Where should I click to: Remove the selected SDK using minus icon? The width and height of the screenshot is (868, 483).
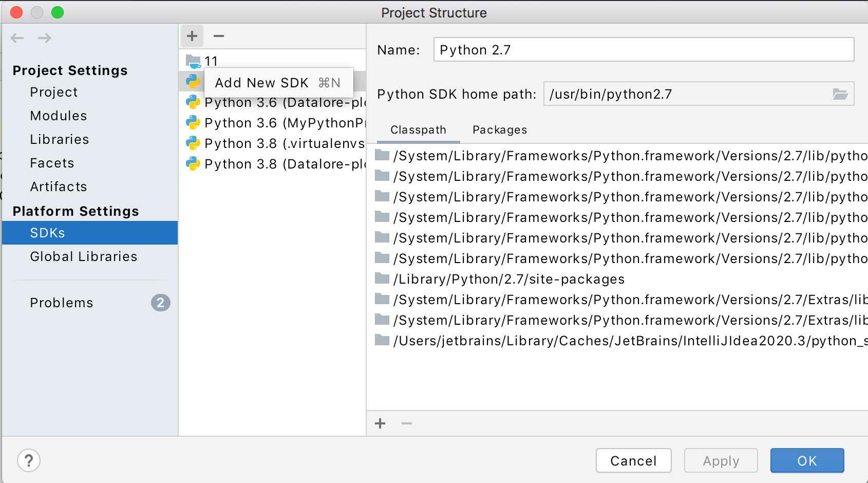[218, 35]
